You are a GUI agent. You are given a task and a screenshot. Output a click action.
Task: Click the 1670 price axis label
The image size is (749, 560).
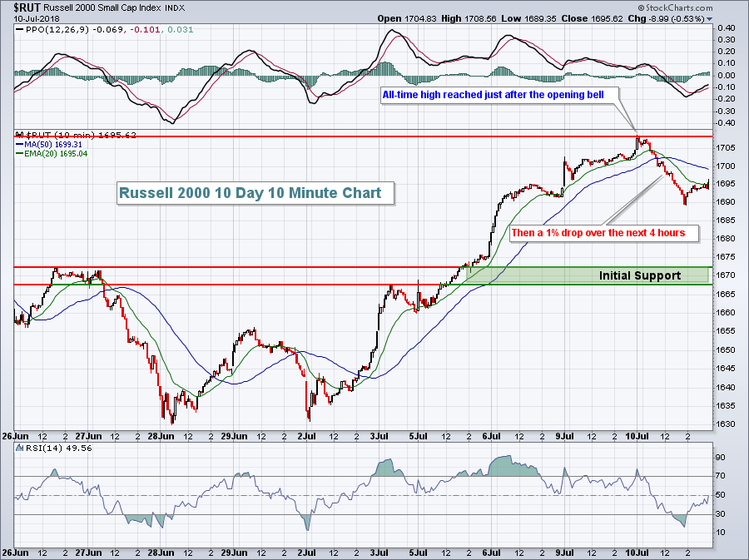[x=725, y=275]
